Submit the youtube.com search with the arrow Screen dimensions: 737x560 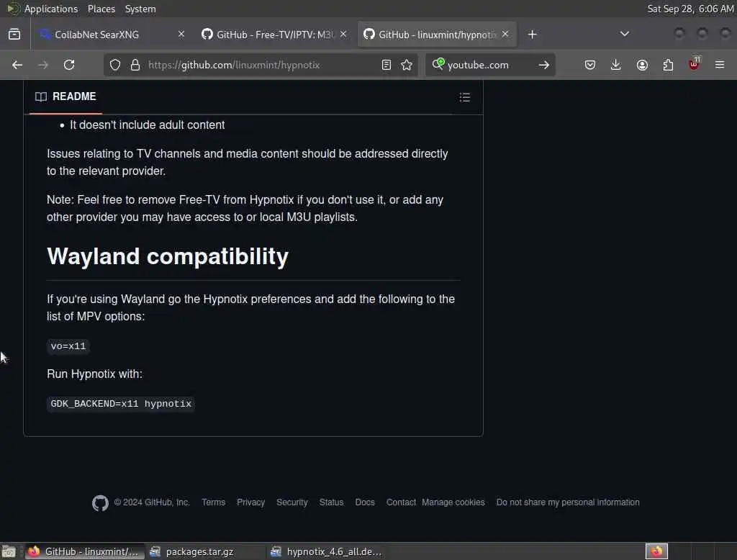(x=544, y=65)
